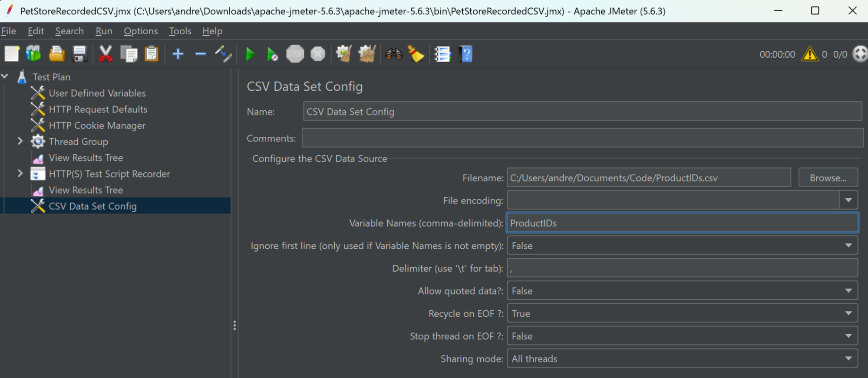Click the Clear results broom icon
The image size is (868, 378).
click(x=344, y=54)
